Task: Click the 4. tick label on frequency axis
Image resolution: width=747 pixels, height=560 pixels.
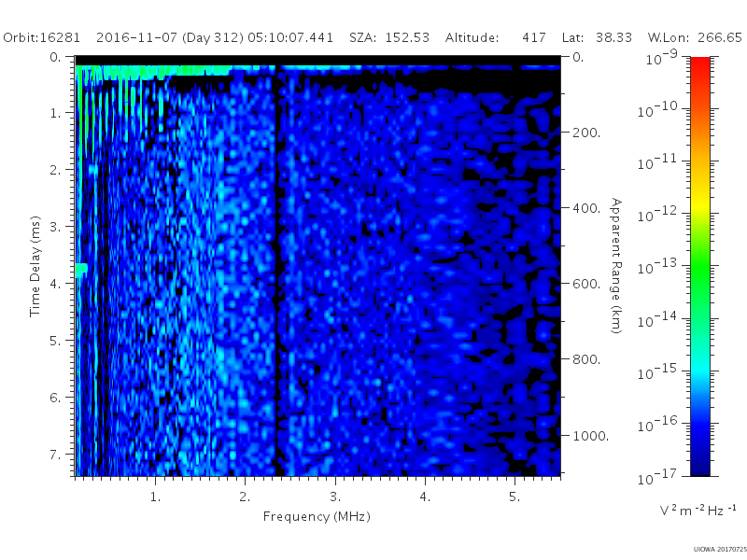Action: pyautogui.click(x=425, y=497)
